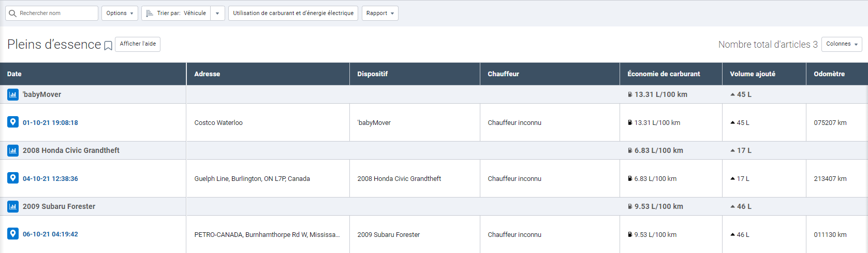Open the 01-10-21 19:08:18 fill-up link
This screenshot has width=868, height=253.
pyautogui.click(x=50, y=123)
